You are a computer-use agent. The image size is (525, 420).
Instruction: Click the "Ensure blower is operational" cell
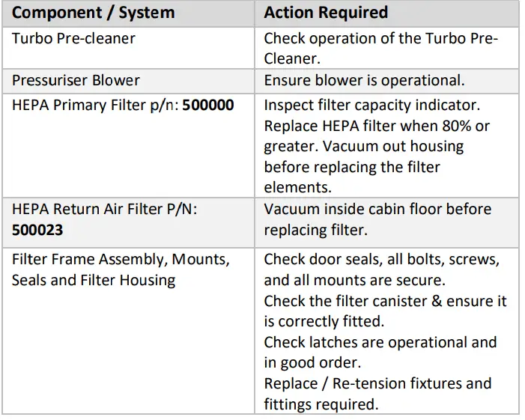364,80
